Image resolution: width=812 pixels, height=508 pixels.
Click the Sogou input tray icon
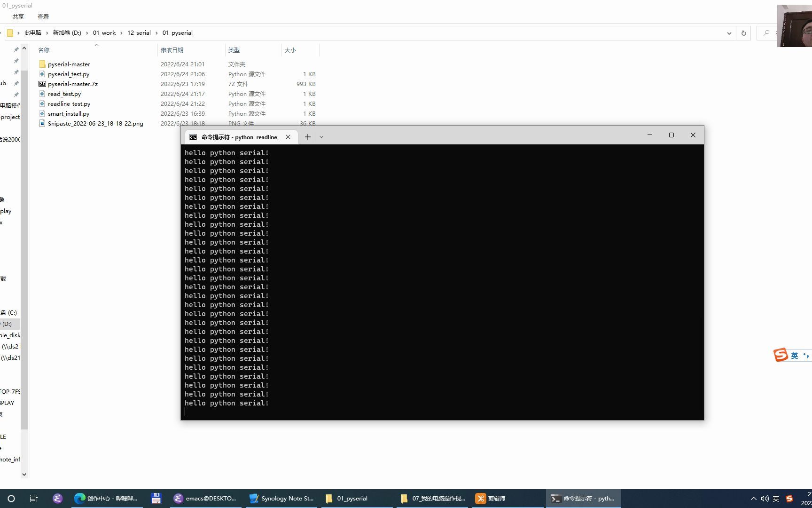[x=789, y=499]
